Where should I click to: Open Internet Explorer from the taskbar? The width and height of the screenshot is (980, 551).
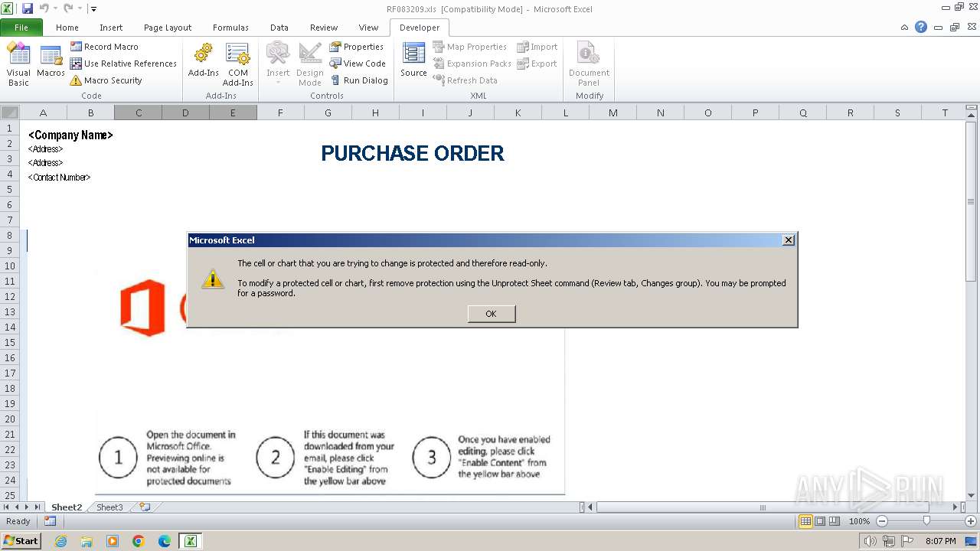click(60, 541)
